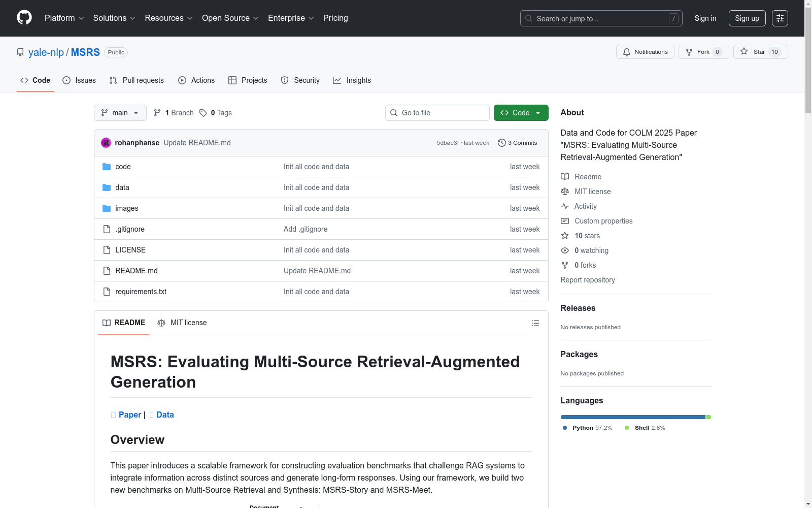Click the rohanphanse avatar image
The height and width of the screenshot is (508, 812).
(106, 143)
